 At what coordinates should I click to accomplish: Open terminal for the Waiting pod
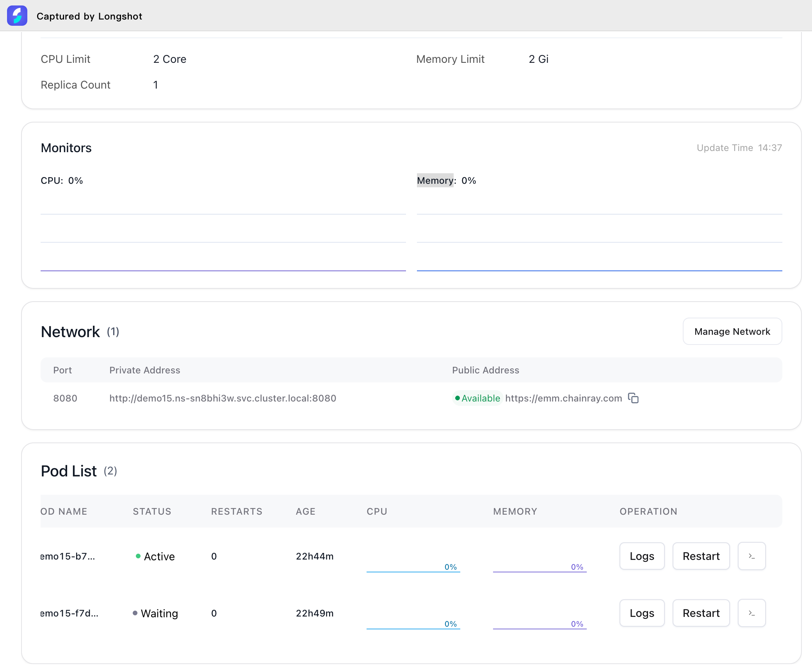point(751,613)
